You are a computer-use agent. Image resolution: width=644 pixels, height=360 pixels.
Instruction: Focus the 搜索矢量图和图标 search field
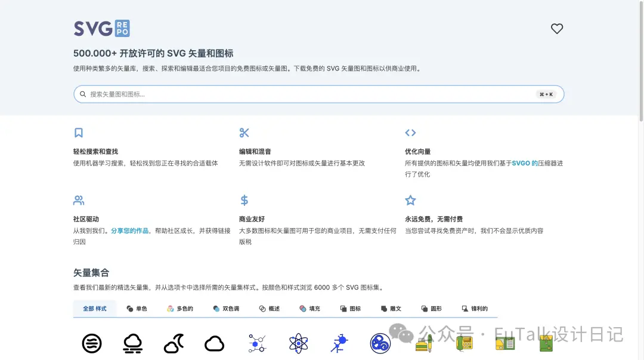click(x=318, y=94)
